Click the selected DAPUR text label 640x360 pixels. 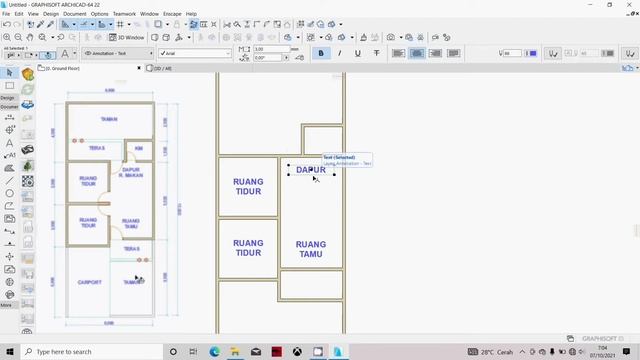pos(311,170)
